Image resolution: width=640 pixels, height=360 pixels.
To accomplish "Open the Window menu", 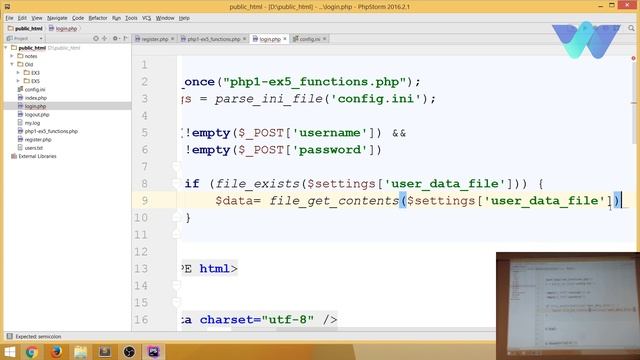I will (x=165, y=18).
